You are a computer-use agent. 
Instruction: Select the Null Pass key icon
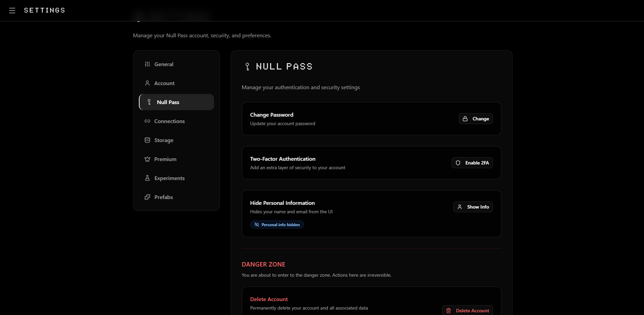tap(149, 102)
